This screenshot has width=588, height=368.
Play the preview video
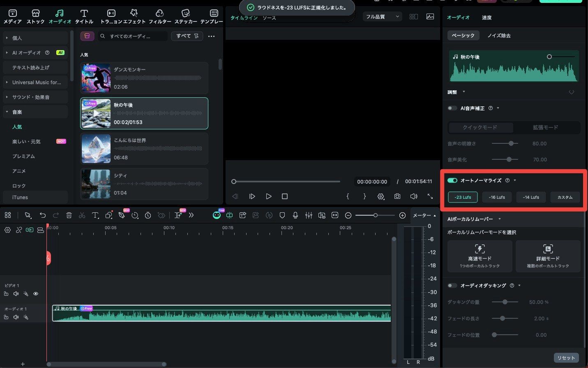268,196
